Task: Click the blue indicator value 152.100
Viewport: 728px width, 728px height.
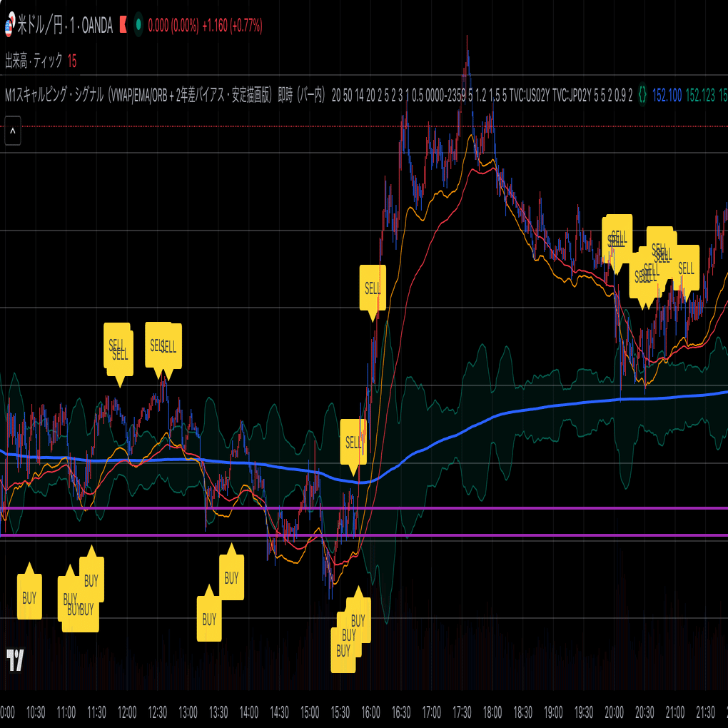Action: [x=667, y=95]
